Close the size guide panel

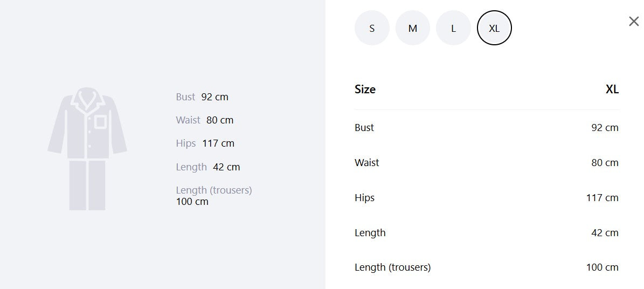tap(634, 22)
